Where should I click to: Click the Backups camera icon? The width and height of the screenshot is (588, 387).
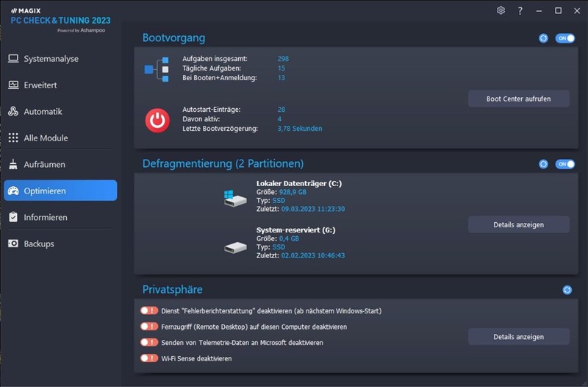pyautogui.click(x=13, y=244)
